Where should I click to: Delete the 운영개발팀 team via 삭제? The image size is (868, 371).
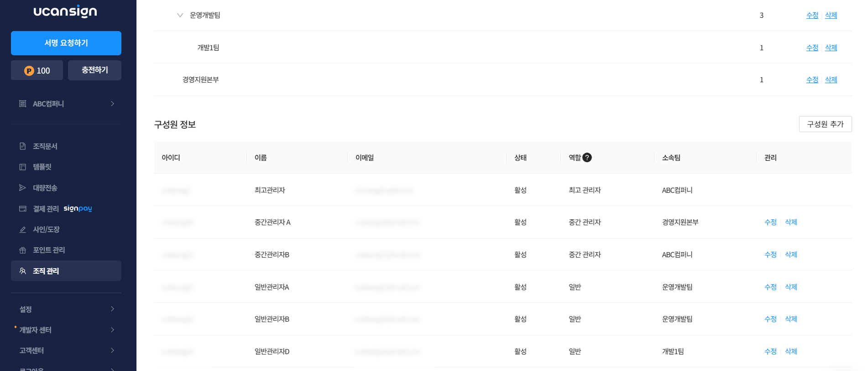click(x=831, y=15)
